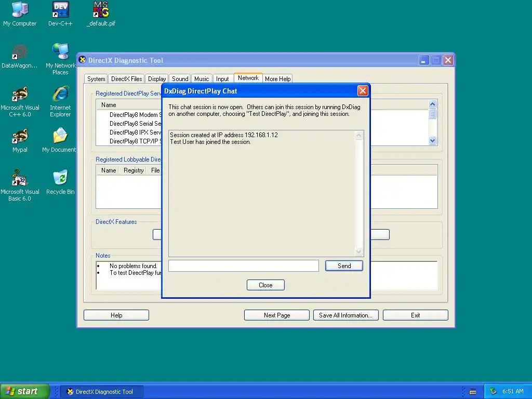Switch to the Music tab
Screen dimensions: 532x399
click(202, 79)
